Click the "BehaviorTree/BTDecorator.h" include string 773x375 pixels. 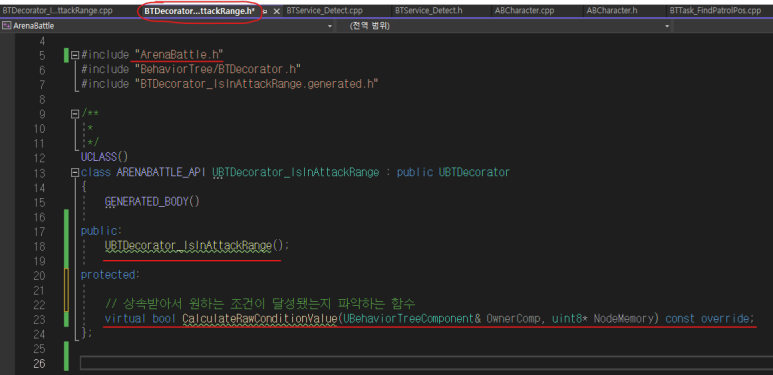click(217, 69)
